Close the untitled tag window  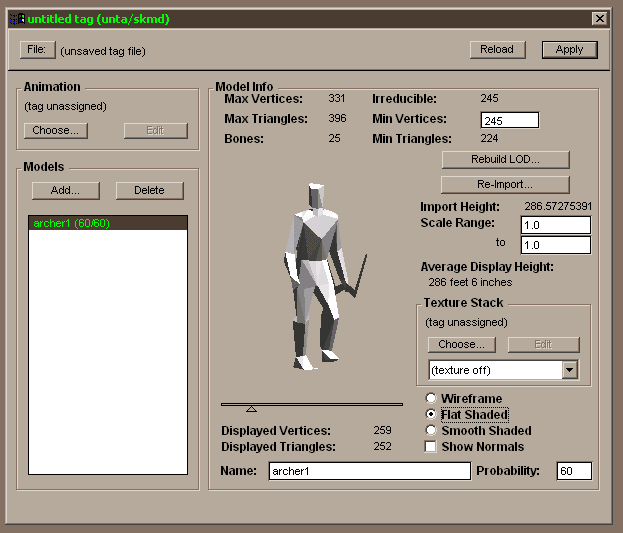[599, 18]
